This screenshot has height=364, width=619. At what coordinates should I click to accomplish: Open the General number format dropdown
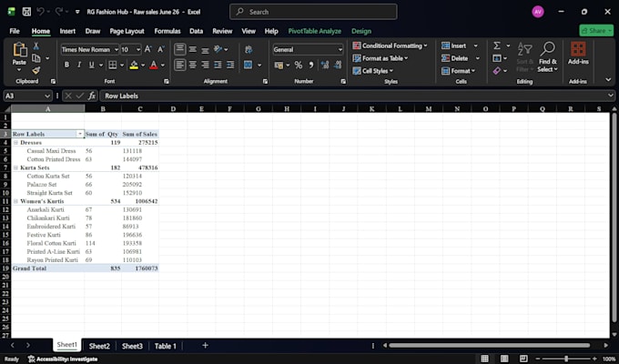(x=340, y=49)
